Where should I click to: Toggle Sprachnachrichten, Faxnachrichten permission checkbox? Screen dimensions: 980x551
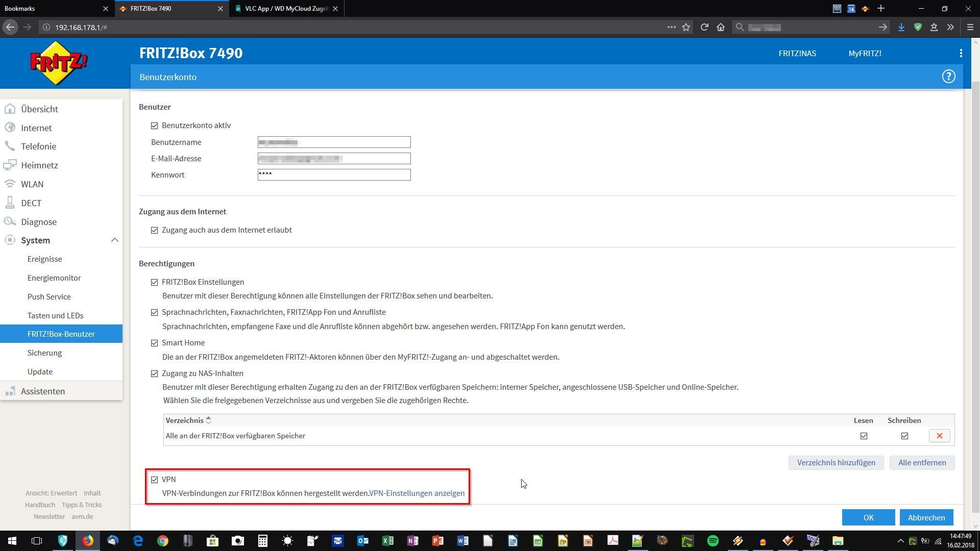click(x=154, y=312)
